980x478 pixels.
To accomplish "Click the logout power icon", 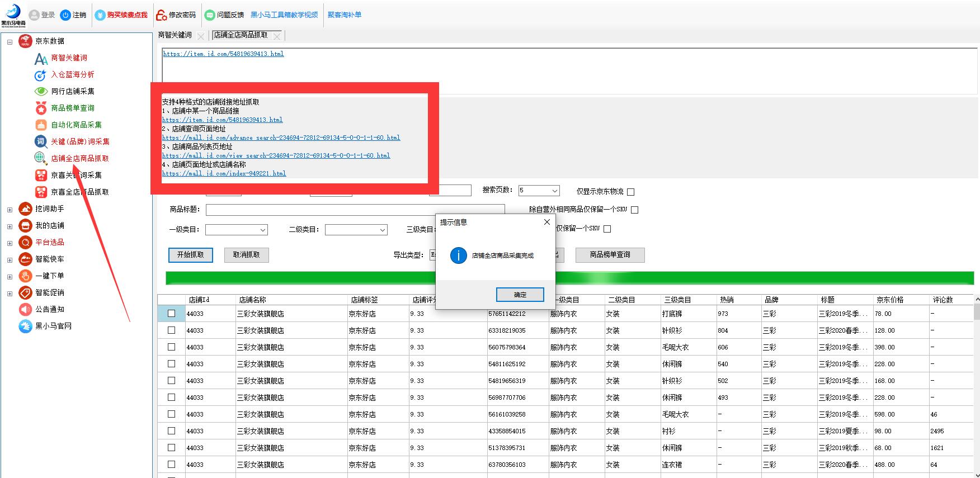I will pos(65,15).
